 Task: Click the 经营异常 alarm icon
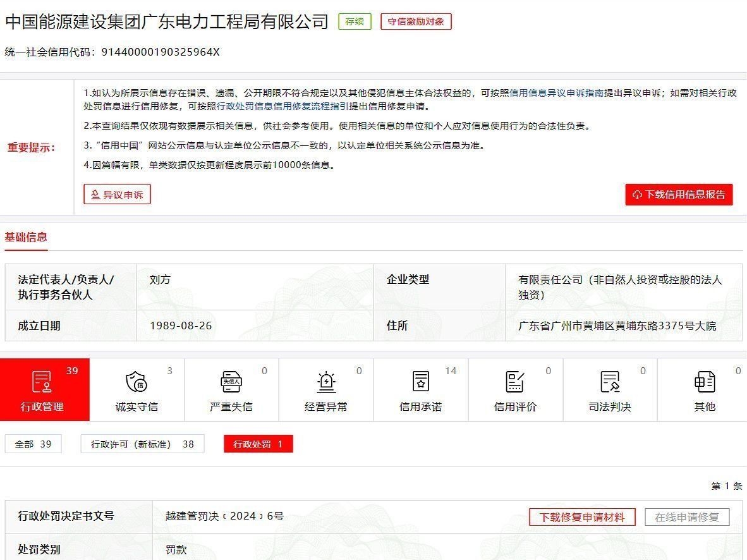click(x=326, y=382)
